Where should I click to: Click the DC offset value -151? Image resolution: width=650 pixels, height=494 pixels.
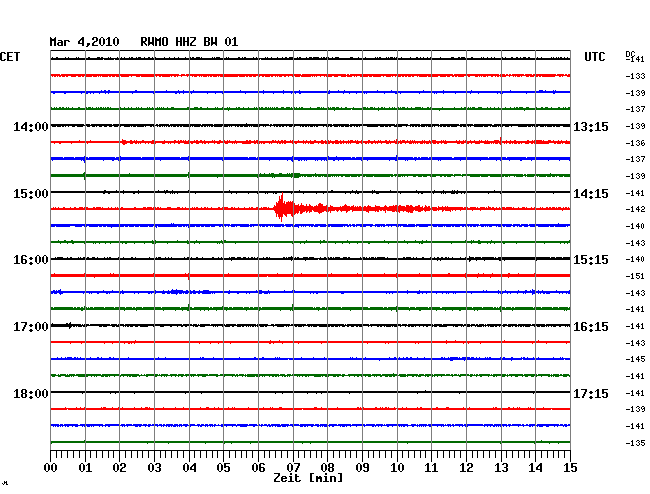click(x=635, y=276)
